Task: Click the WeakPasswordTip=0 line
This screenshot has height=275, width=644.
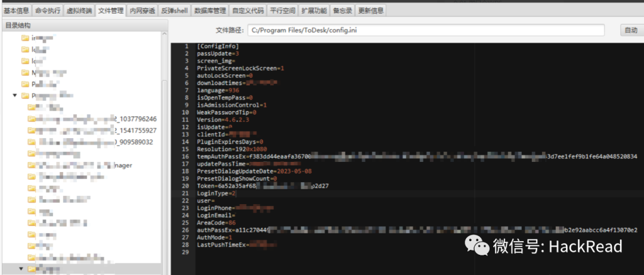Action: (x=227, y=112)
